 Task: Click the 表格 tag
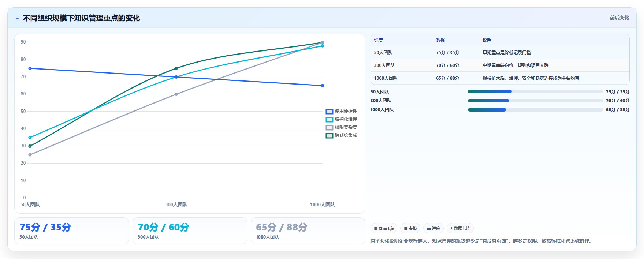pyautogui.click(x=410, y=228)
